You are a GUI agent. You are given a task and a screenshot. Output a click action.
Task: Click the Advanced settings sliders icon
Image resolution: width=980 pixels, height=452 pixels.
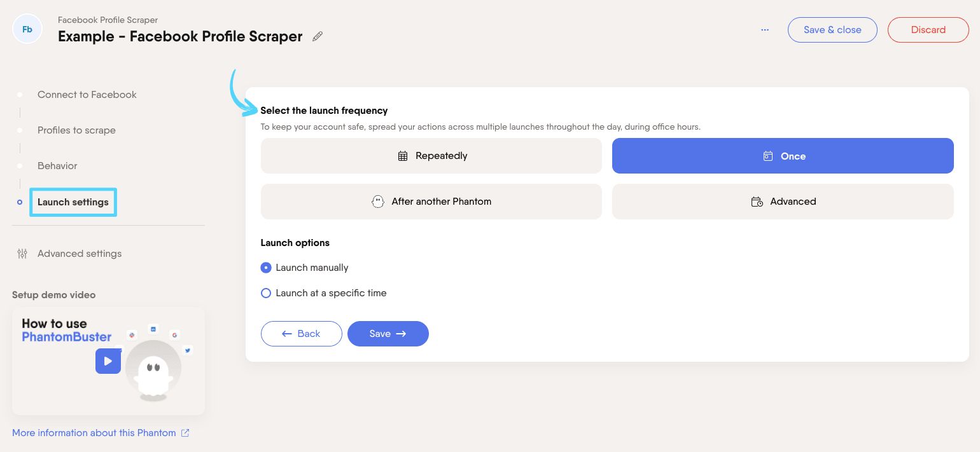pyautogui.click(x=22, y=254)
